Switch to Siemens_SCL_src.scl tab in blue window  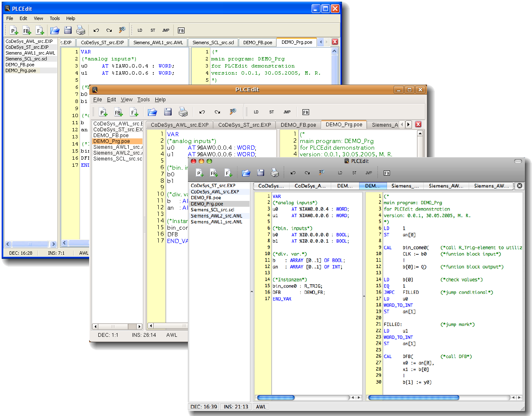coord(213,43)
